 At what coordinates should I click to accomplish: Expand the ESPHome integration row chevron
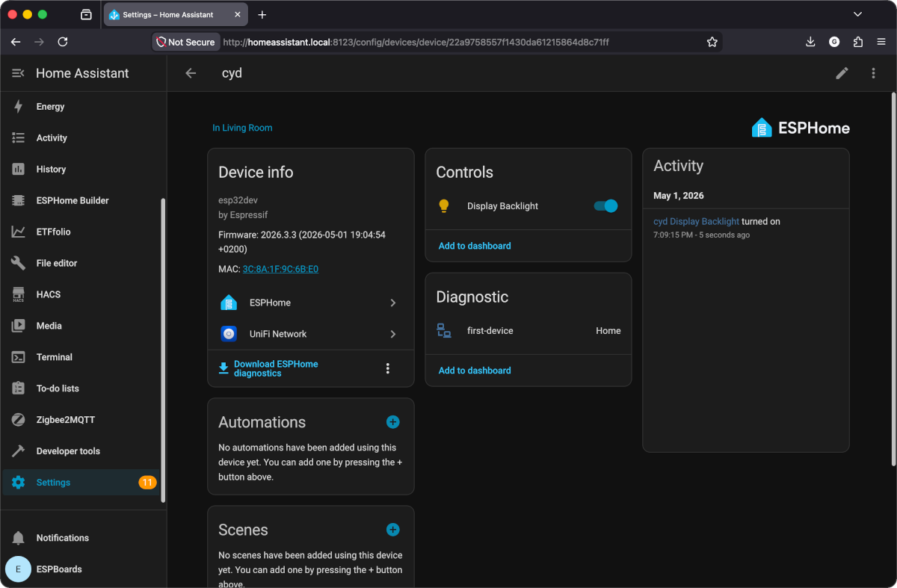[x=393, y=303]
